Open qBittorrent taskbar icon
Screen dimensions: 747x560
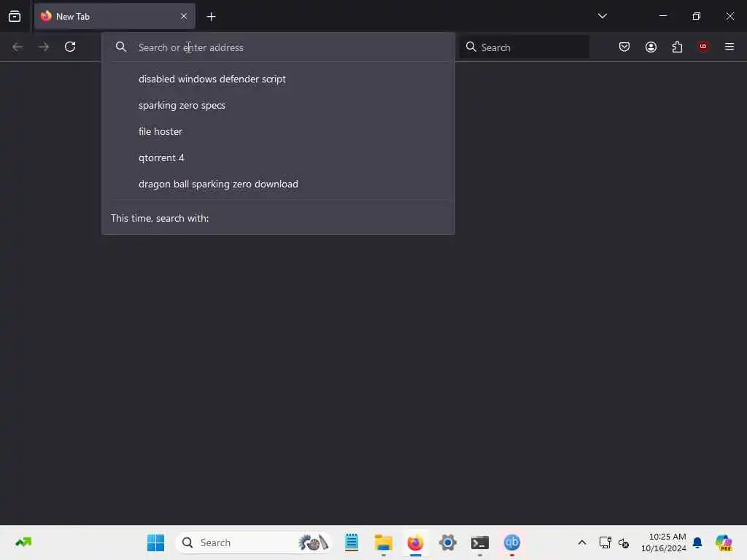511,542
